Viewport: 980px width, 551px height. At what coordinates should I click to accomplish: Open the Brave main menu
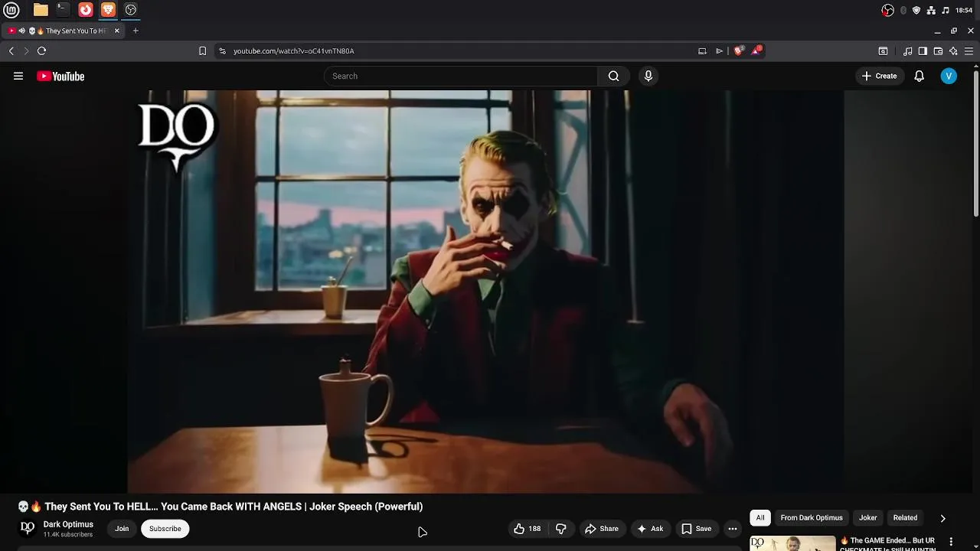pos(969,51)
